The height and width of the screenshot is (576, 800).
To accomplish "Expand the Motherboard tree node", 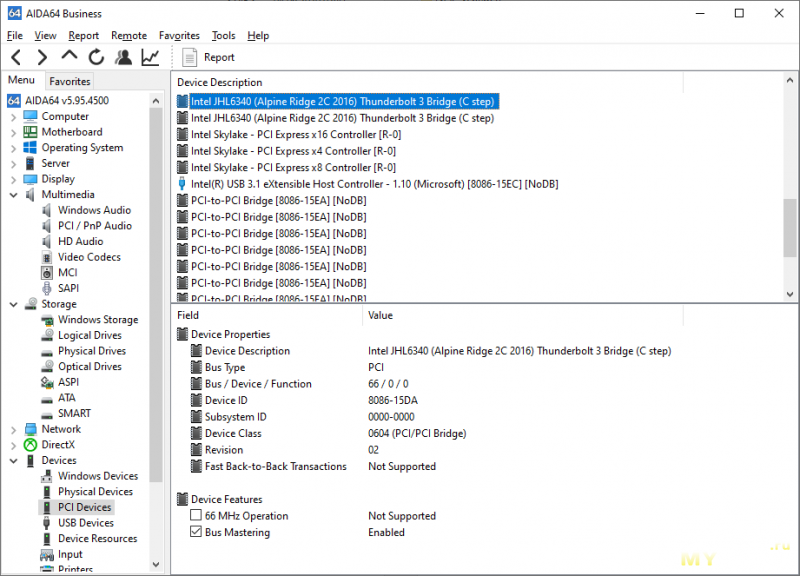I will (14, 133).
